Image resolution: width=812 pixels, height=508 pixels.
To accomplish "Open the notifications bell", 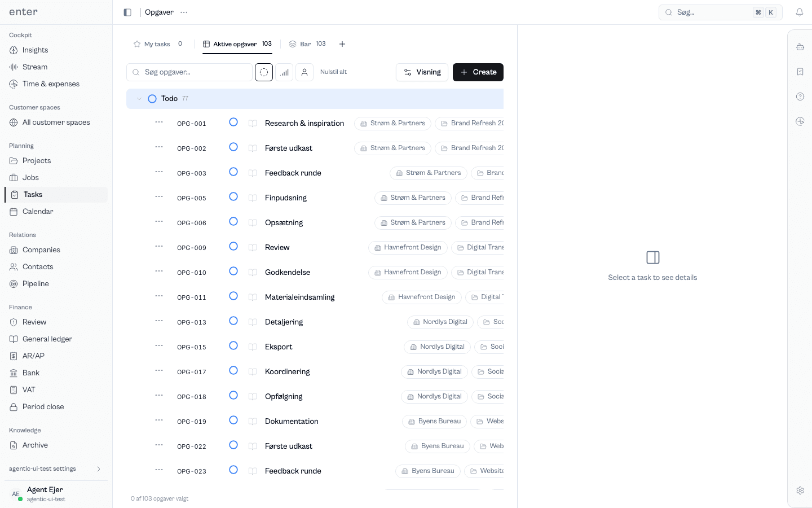I will pos(800,12).
